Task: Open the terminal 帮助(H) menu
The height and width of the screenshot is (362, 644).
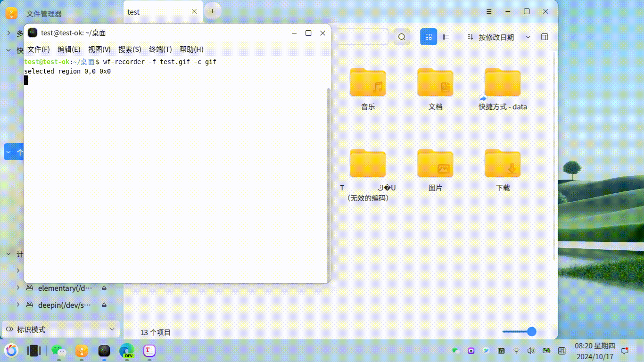Action: tap(191, 49)
